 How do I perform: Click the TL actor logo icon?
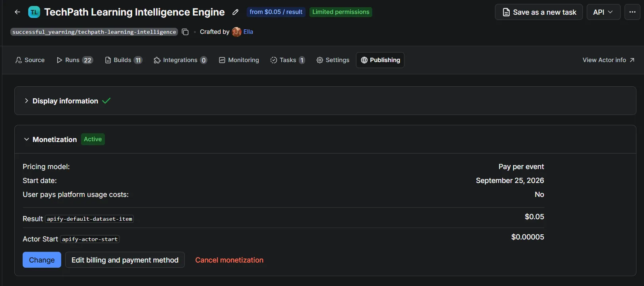click(34, 12)
